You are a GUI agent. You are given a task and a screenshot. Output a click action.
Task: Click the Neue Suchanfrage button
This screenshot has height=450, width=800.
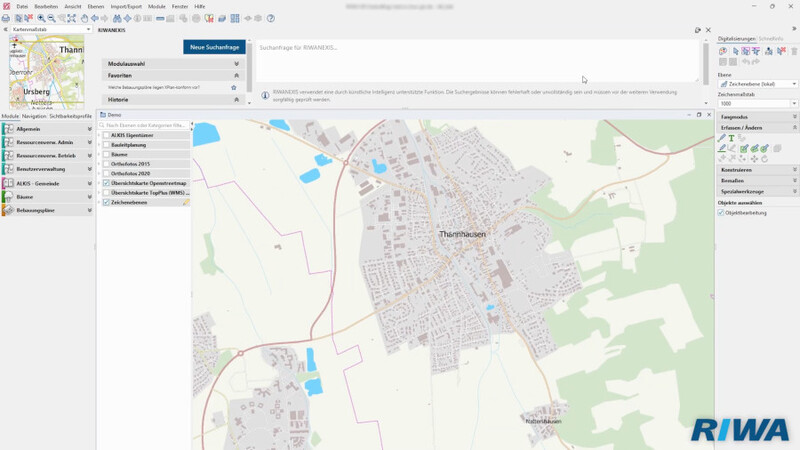(214, 47)
